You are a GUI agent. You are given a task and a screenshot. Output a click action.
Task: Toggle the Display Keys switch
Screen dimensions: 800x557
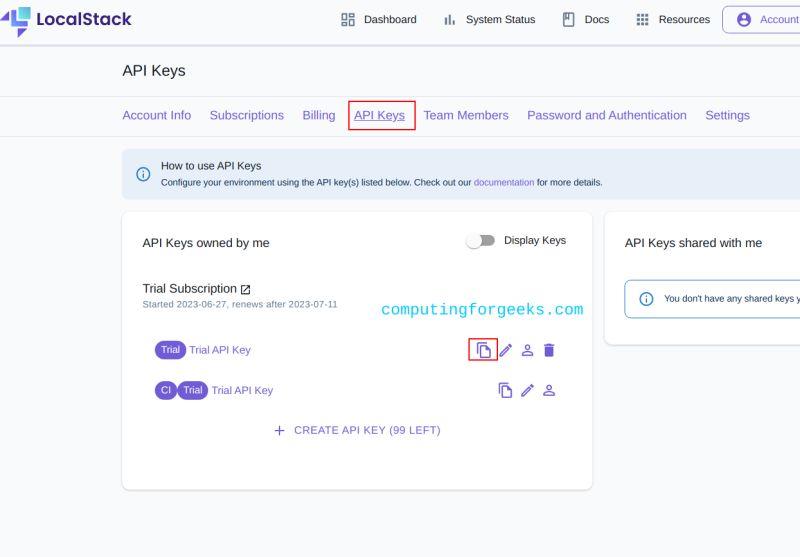[x=480, y=241]
